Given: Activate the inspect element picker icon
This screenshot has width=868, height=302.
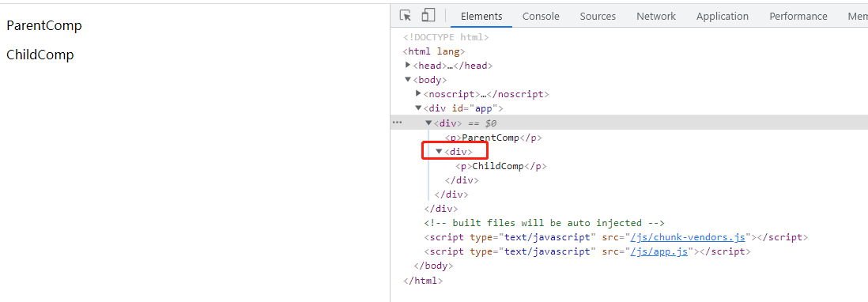Looking at the screenshot, I should point(406,16).
